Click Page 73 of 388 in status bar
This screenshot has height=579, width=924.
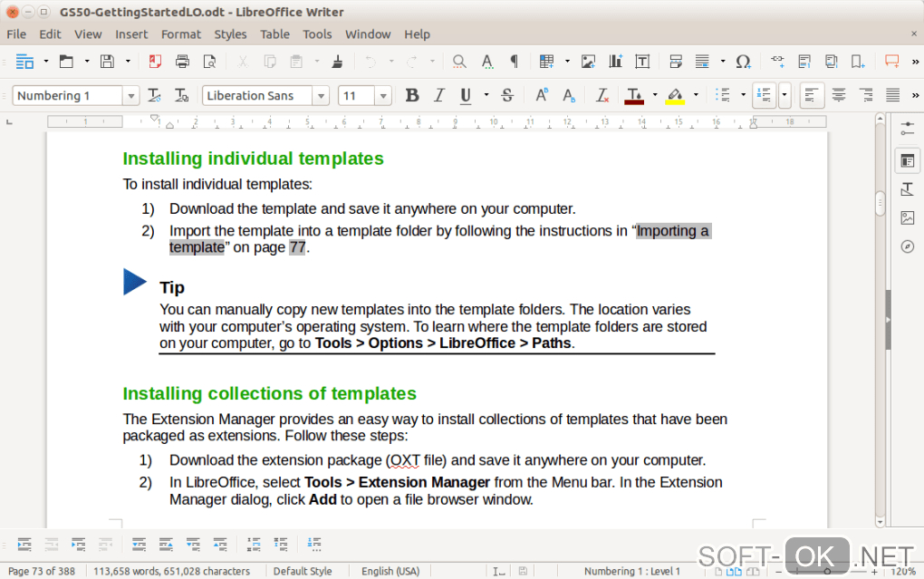tap(42, 571)
